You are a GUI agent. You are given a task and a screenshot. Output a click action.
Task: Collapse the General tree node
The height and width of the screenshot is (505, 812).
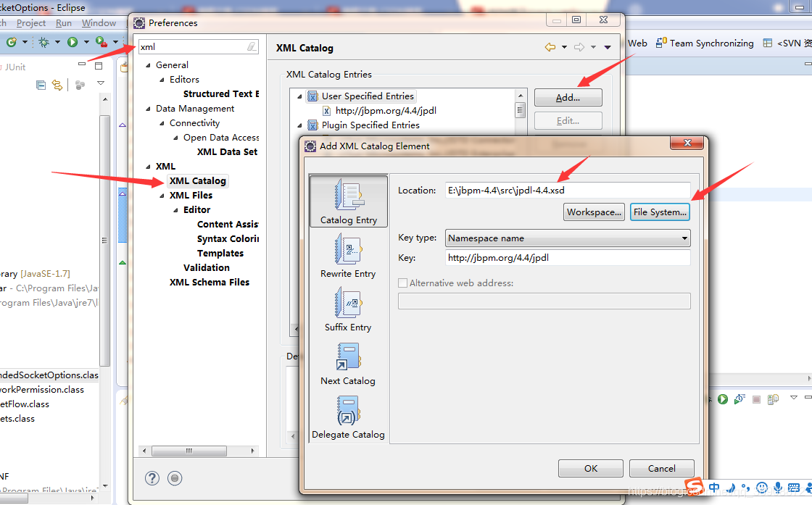(x=148, y=65)
